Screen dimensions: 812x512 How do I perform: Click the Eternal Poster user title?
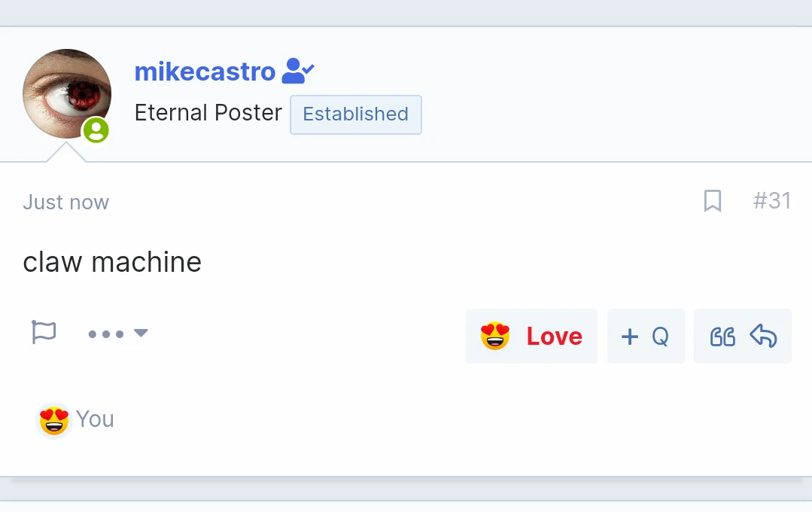tap(208, 112)
